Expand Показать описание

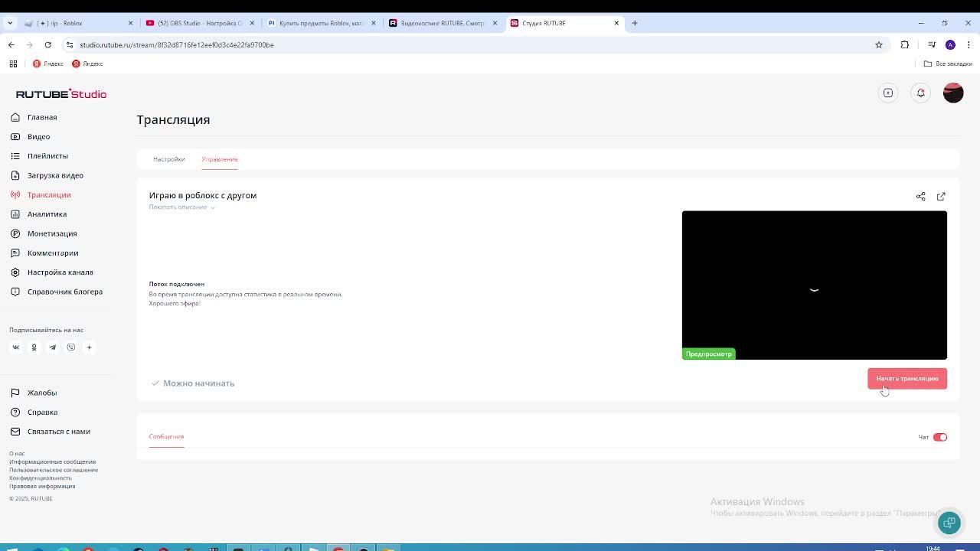tap(182, 207)
